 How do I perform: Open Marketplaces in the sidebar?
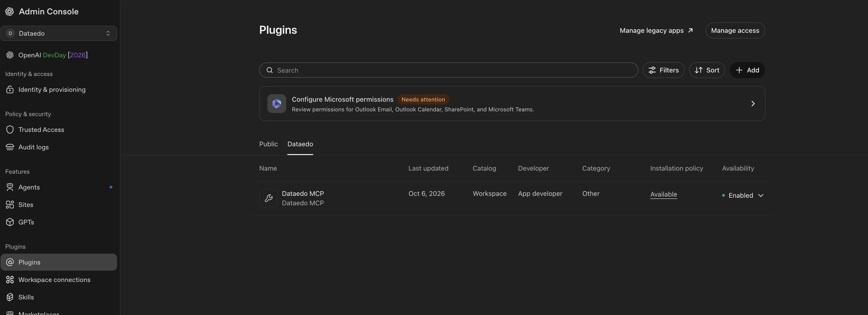(x=39, y=313)
